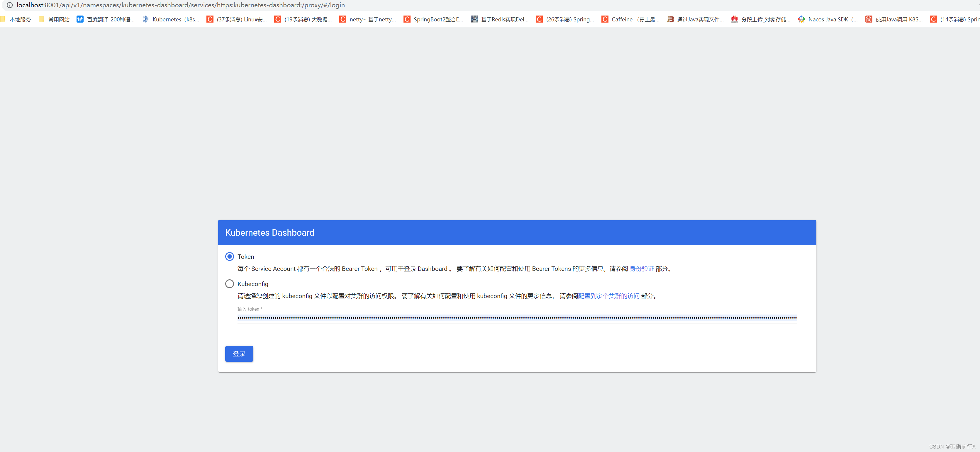Open the 身份验证 link
The width and height of the screenshot is (980, 452).
point(641,269)
